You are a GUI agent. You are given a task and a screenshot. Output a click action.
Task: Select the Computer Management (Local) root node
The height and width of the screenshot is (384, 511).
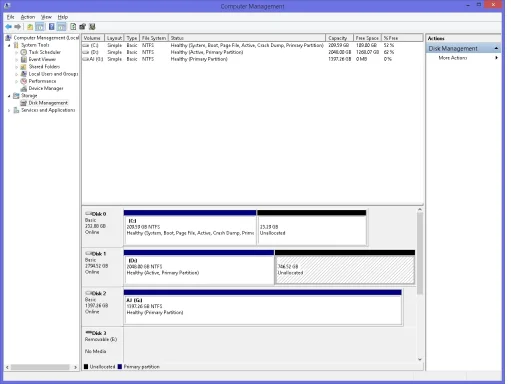[x=42, y=38]
